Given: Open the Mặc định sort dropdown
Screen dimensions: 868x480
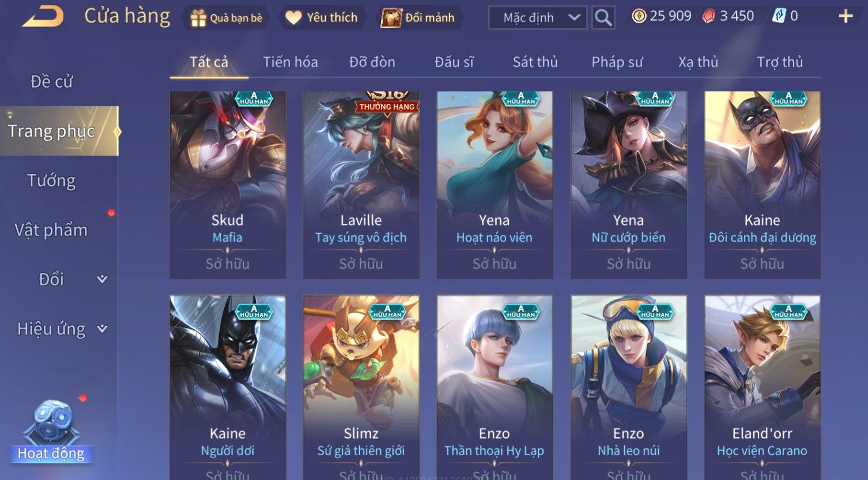Looking at the screenshot, I should (x=537, y=18).
